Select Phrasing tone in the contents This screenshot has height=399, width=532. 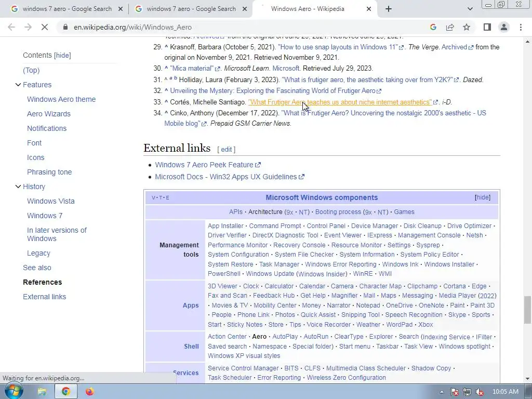[x=49, y=172]
